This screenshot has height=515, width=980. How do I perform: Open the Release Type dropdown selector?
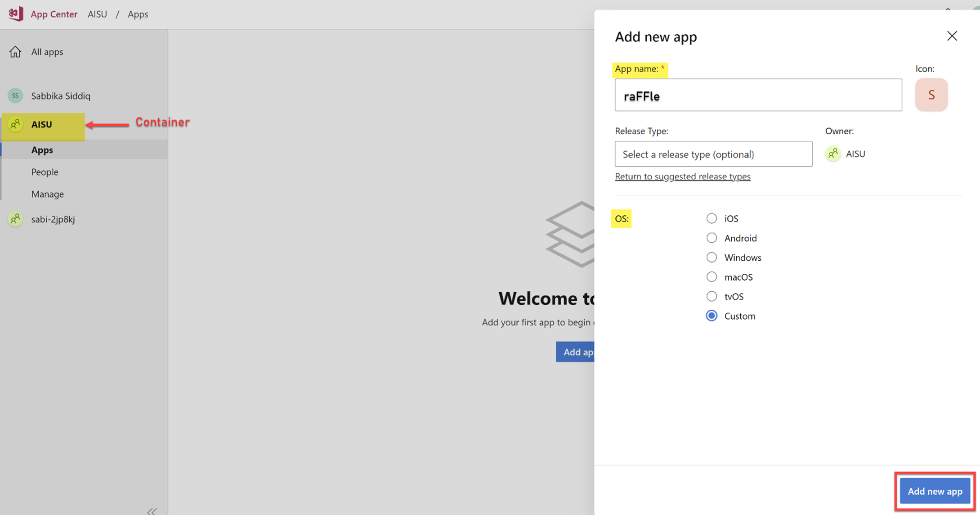click(x=713, y=154)
